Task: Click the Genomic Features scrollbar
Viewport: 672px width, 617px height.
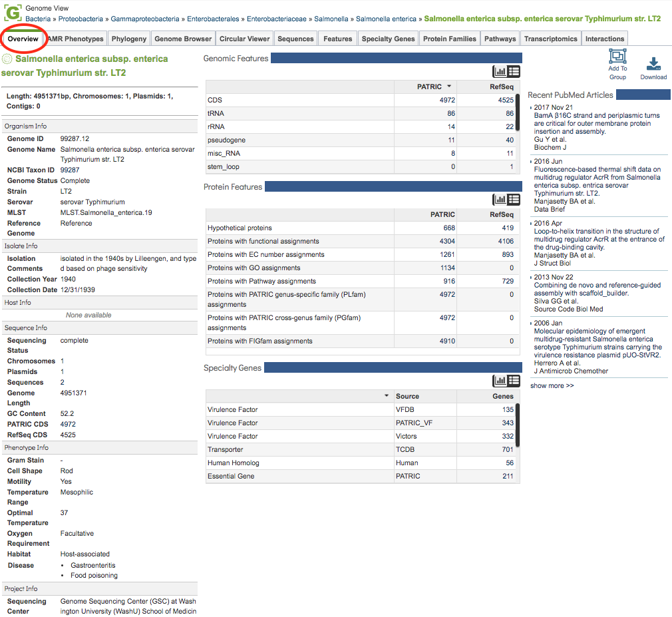Action: coord(517,112)
